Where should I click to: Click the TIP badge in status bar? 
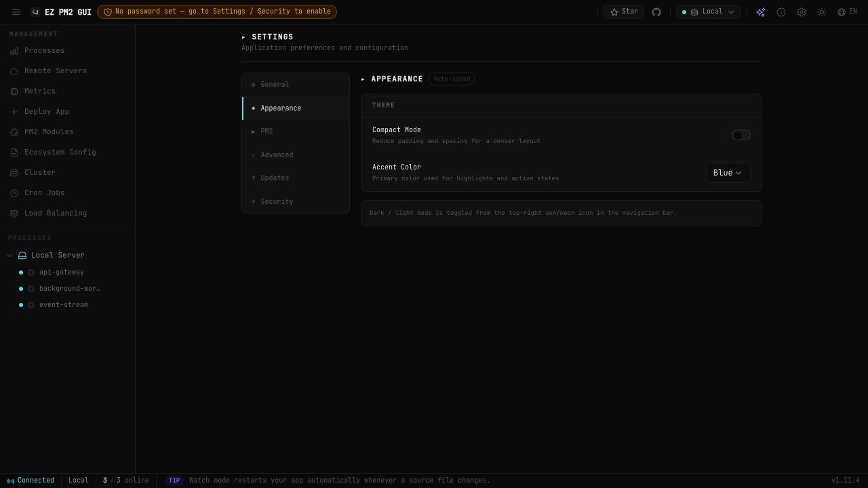[174, 481]
